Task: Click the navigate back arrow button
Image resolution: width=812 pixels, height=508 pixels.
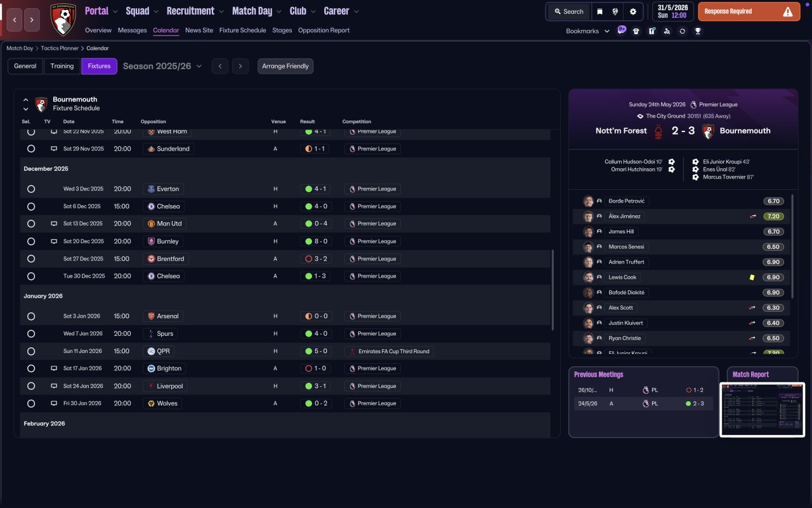Action: (15, 20)
